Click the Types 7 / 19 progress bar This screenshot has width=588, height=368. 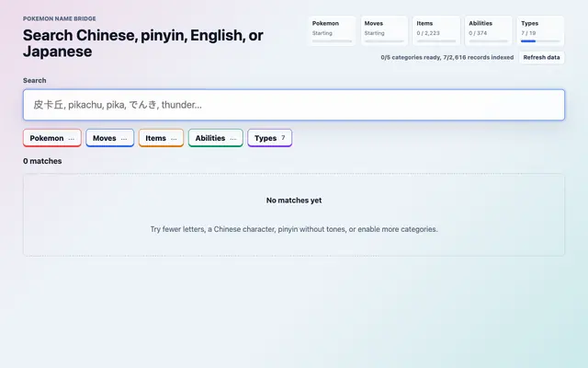point(540,40)
